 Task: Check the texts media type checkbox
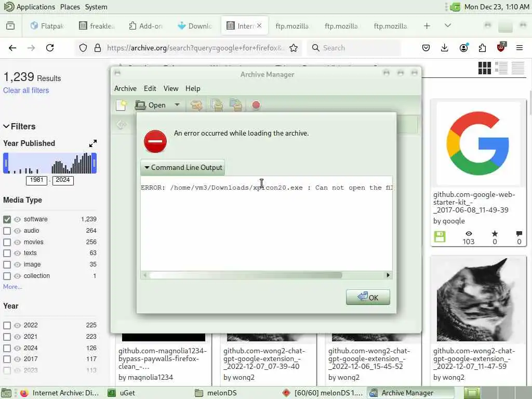7,253
